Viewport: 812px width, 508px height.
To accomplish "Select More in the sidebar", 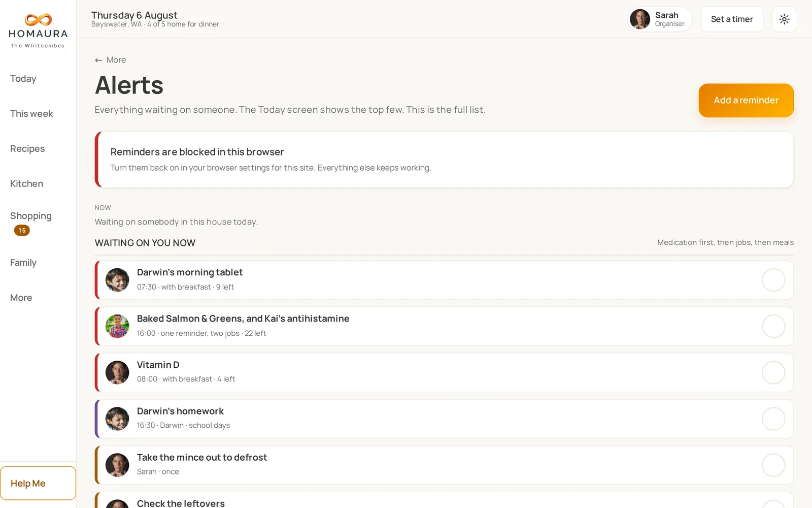I will (x=21, y=298).
